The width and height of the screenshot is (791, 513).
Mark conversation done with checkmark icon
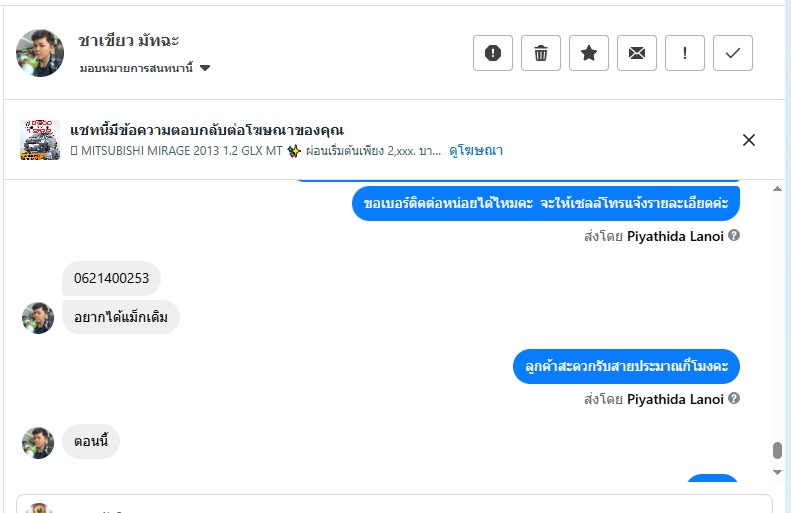pyautogui.click(x=733, y=53)
